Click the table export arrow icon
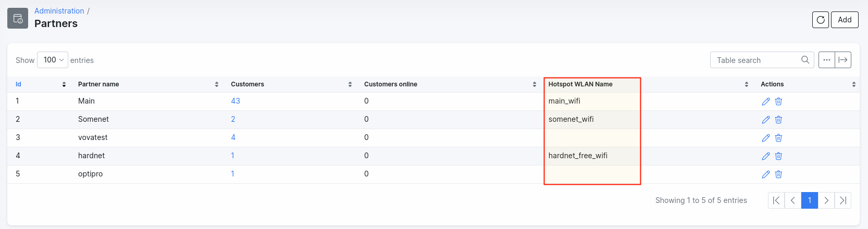 [842, 60]
